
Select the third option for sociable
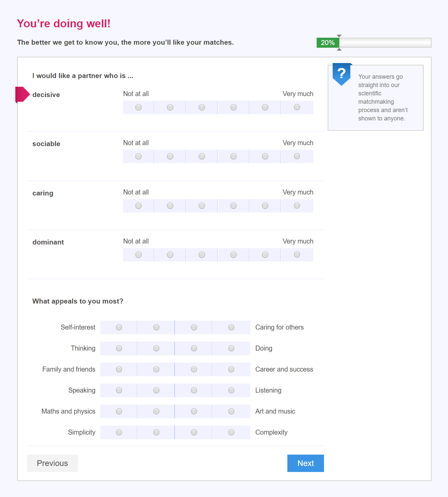pos(202,156)
